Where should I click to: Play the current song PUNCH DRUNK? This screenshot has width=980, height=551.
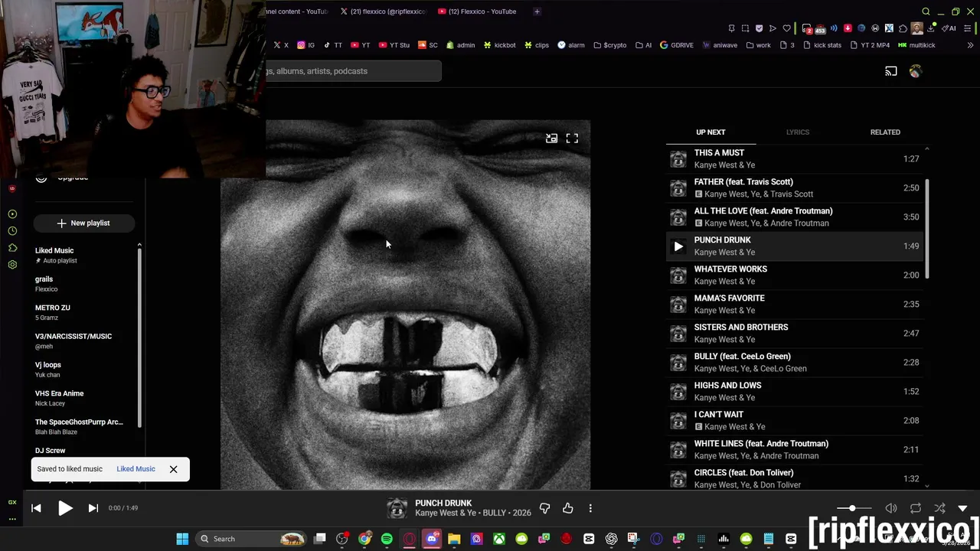tap(65, 508)
